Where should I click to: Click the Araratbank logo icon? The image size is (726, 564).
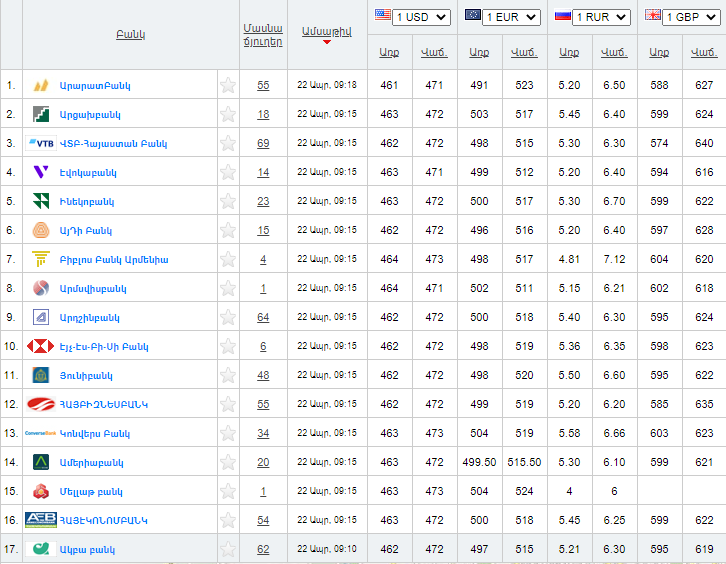pos(41,86)
